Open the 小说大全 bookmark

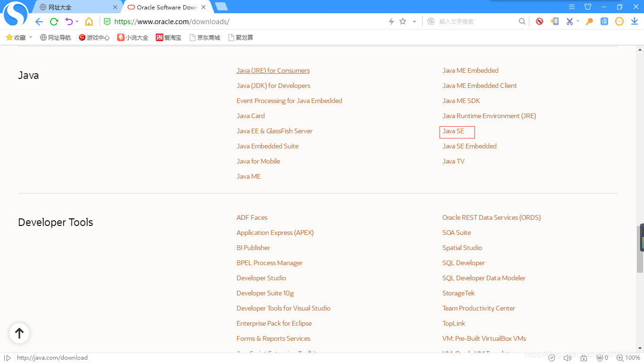[133, 37]
